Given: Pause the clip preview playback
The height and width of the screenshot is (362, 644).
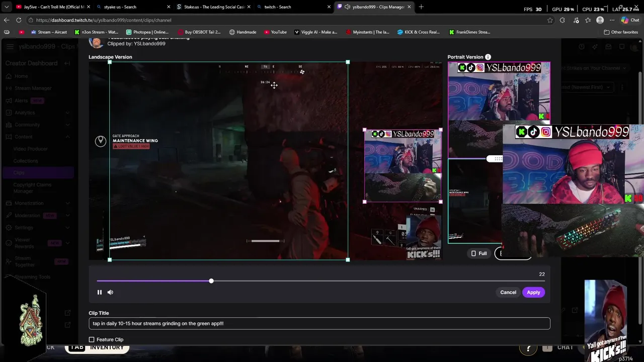Looking at the screenshot, I should tap(100, 292).
